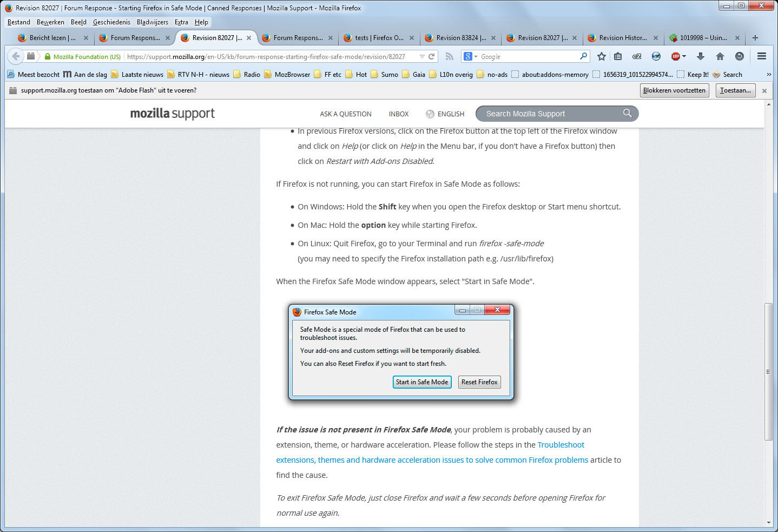Image resolution: width=778 pixels, height=532 pixels.
Task: Switch to the 'tests | Firefox O...' tab
Action: (379, 38)
